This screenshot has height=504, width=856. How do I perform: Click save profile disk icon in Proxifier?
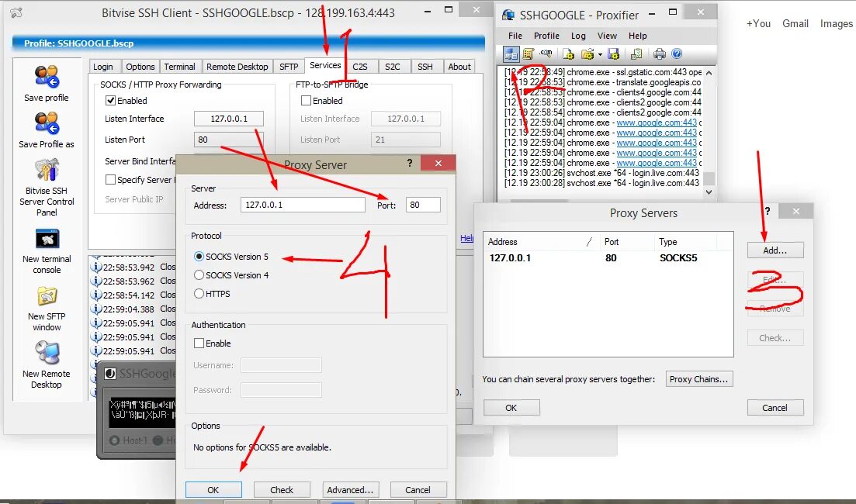[x=613, y=54]
